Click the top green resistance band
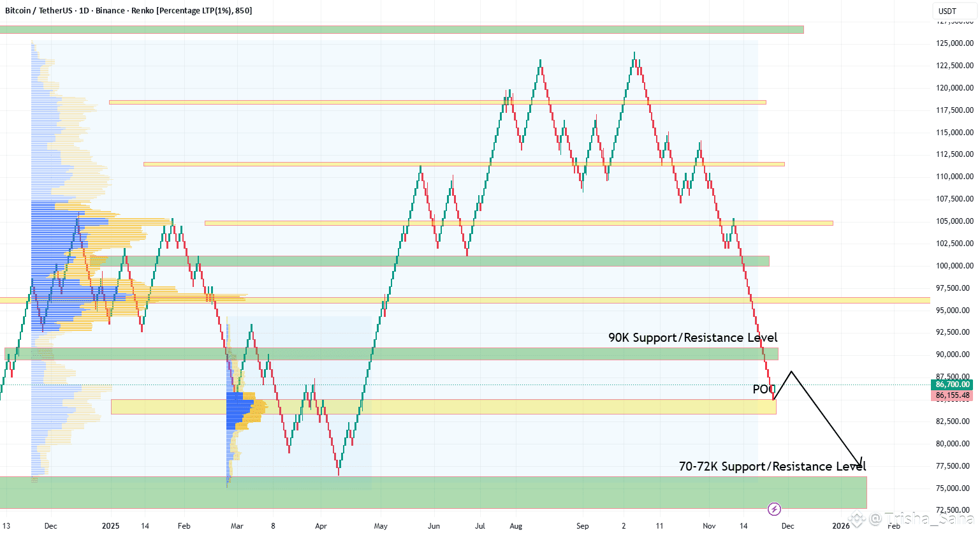 tap(402, 29)
